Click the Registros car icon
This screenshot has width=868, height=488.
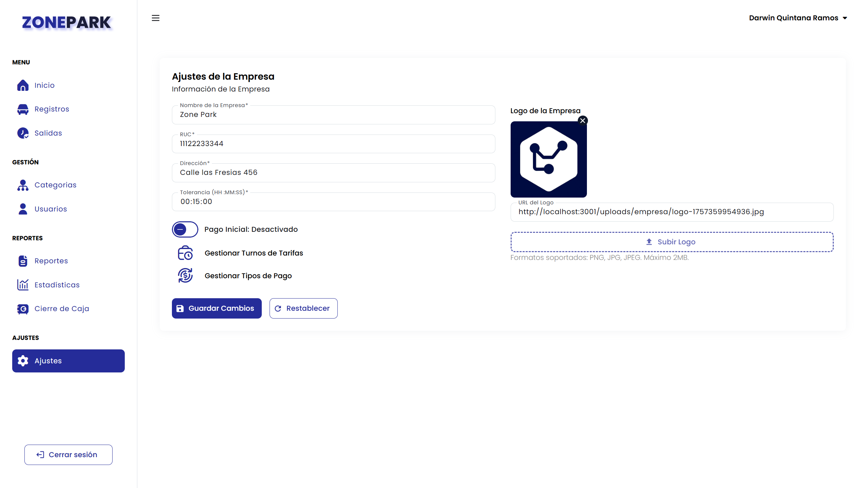[x=23, y=109]
